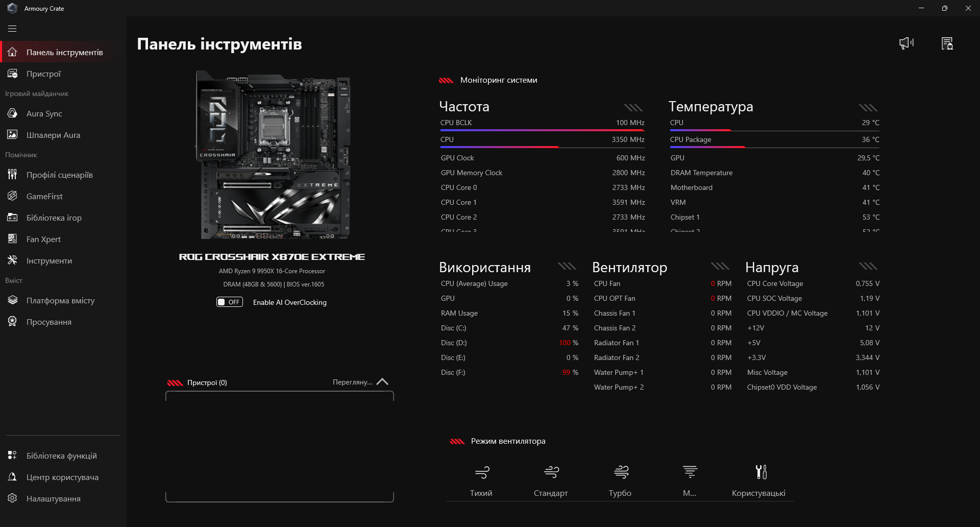Click the DRAM Temperature row

pos(775,173)
